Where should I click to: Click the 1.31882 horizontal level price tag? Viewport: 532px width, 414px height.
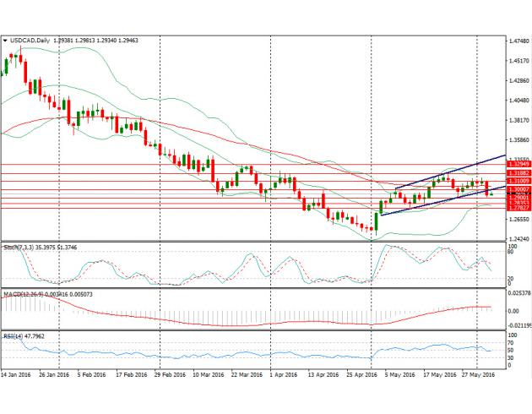coord(517,172)
